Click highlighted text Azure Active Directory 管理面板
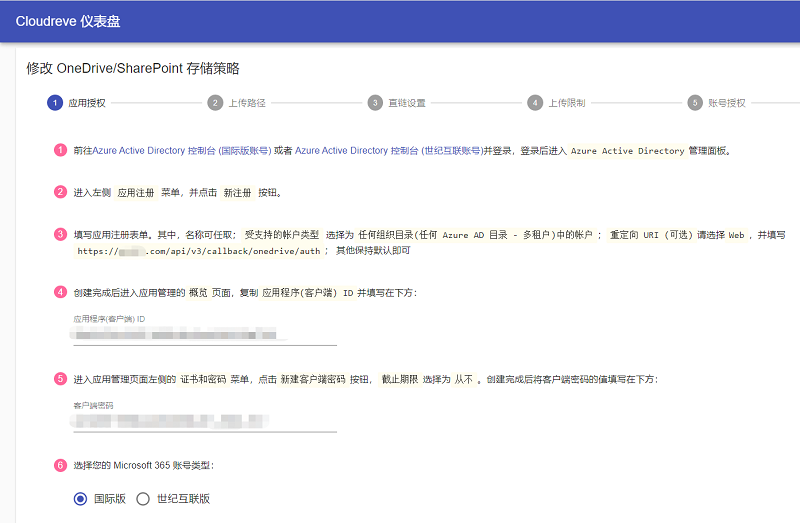Viewport: 800px width, 523px height. 627,151
